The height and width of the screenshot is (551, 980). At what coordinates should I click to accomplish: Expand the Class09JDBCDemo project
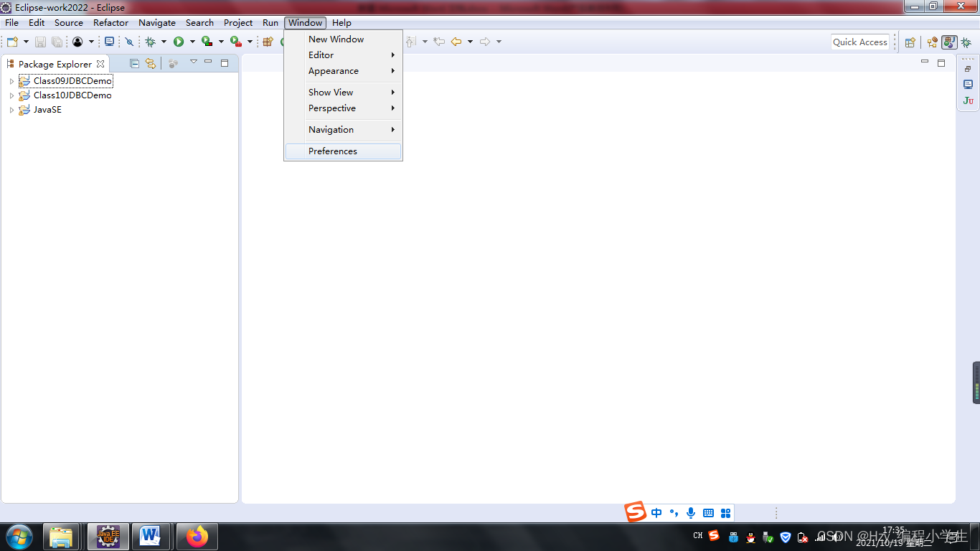pyautogui.click(x=11, y=81)
